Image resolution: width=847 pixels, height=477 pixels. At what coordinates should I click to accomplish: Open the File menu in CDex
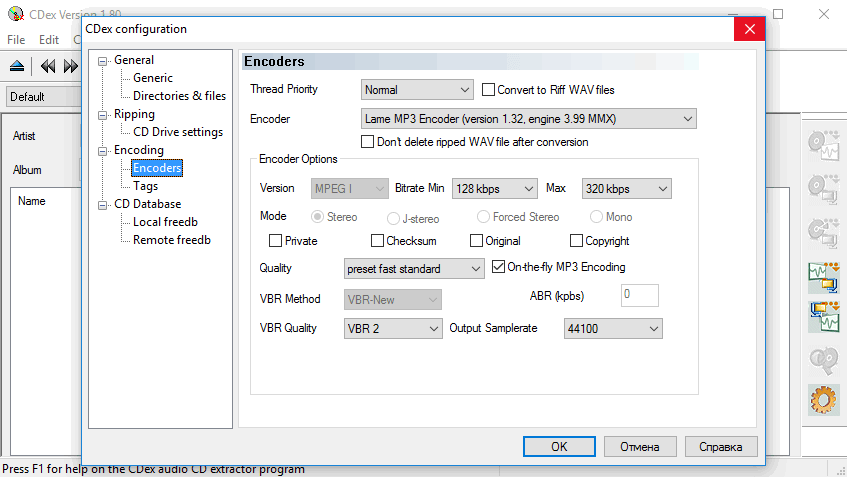16,39
